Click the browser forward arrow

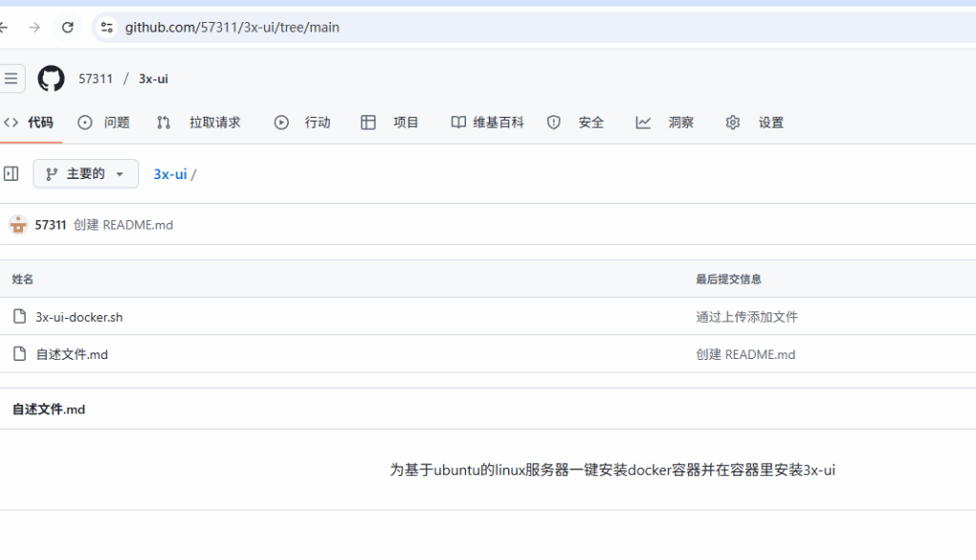point(34,28)
